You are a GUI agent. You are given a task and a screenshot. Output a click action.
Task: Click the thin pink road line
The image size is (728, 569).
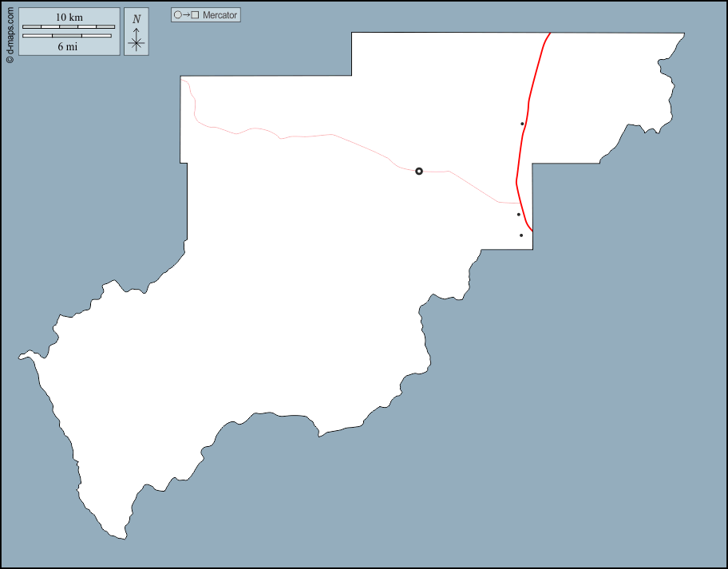tap(319, 136)
